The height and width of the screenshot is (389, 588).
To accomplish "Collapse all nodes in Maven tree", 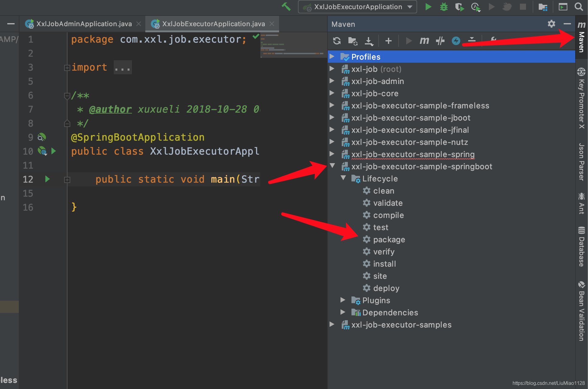I will 472,40.
